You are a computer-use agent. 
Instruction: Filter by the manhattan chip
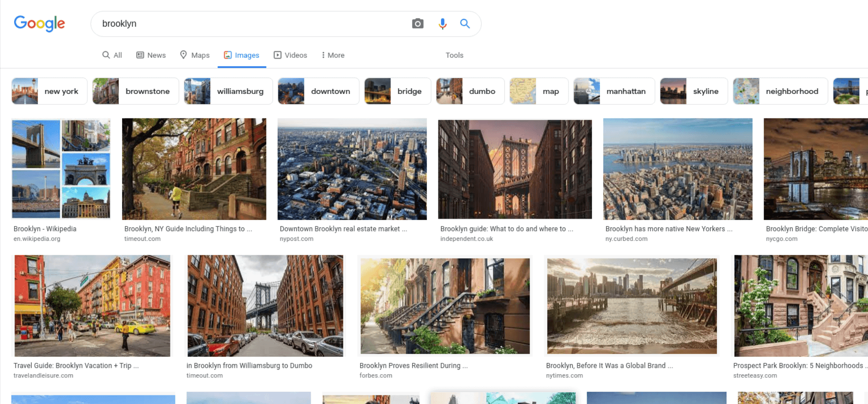[x=614, y=91]
